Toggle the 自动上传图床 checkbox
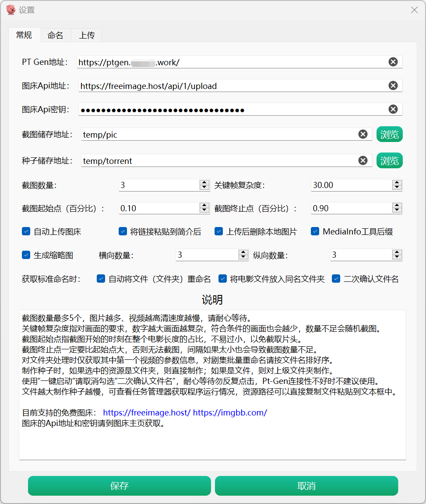The image size is (426, 504). (26, 231)
